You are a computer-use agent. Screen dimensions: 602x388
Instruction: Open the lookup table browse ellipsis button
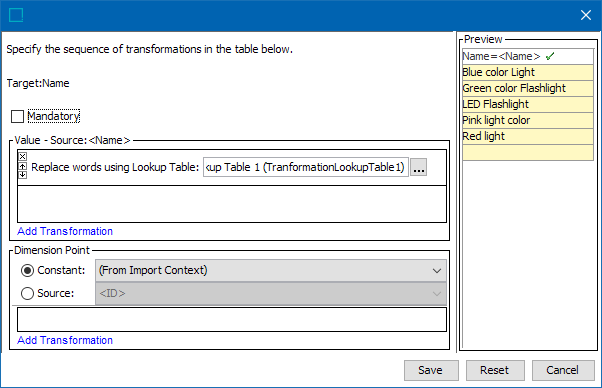click(418, 167)
